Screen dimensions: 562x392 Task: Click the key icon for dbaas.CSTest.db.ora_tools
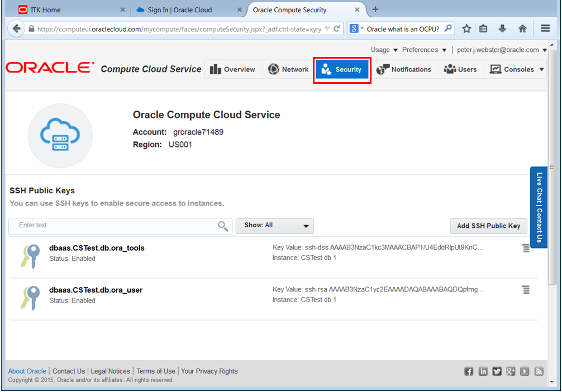click(x=30, y=256)
